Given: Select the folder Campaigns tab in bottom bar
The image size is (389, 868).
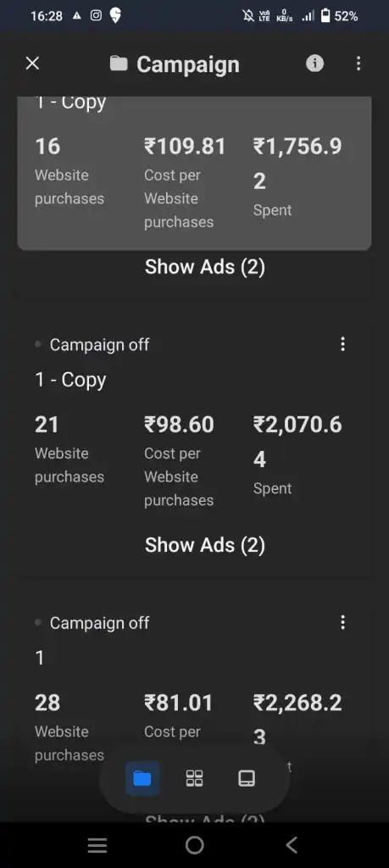Looking at the screenshot, I should point(142,778).
